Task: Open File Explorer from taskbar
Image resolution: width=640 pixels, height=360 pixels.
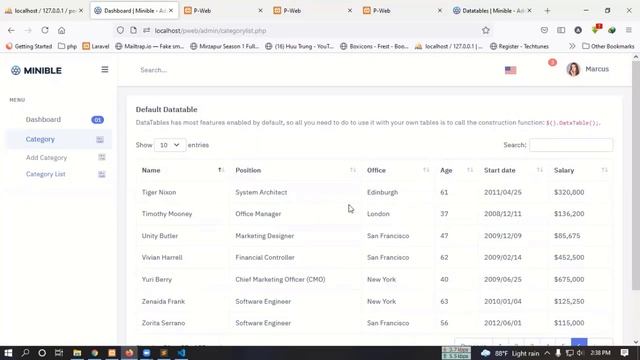Action: point(77,353)
